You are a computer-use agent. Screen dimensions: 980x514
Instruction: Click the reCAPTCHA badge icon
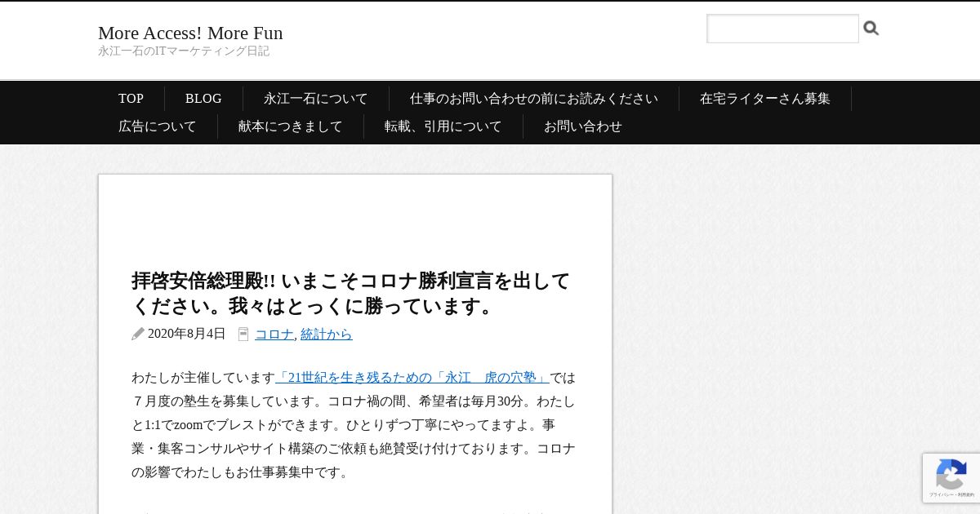[x=951, y=475]
